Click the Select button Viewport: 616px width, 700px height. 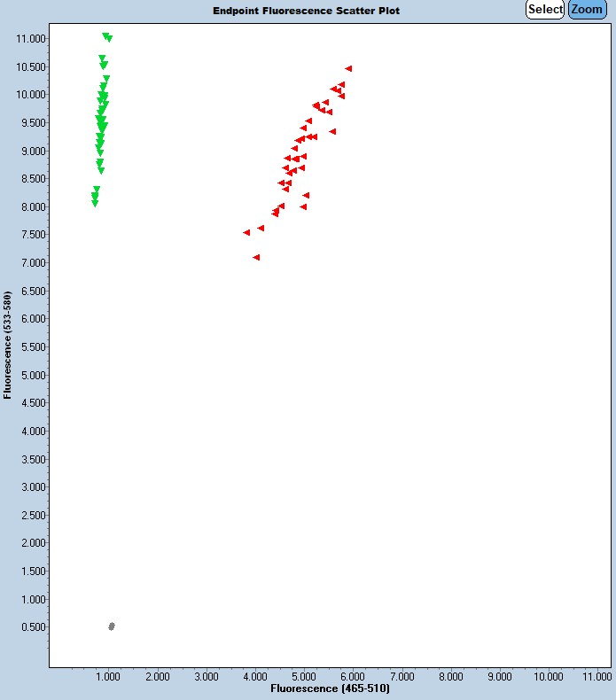tap(545, 10)
